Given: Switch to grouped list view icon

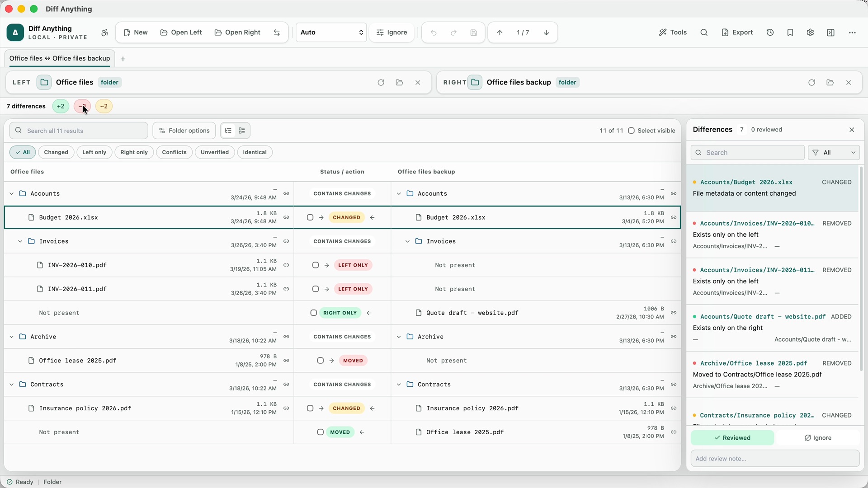Looking at the screenshot, I should pos(242,131).
